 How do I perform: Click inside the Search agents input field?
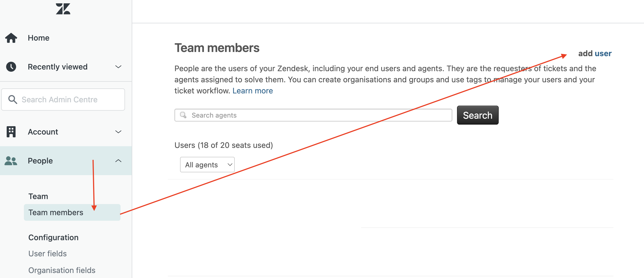tap(306, 115)
